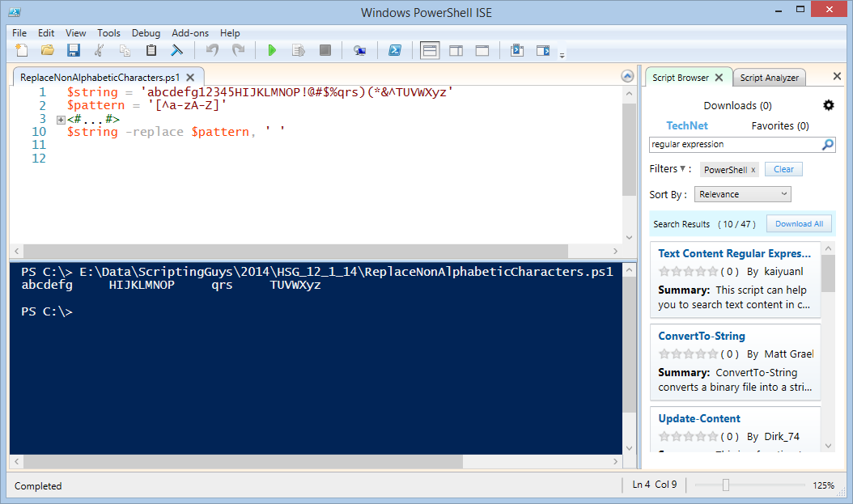Toggle Show Script Pane Top layout
853x504 pixels.
click(430, 51)
